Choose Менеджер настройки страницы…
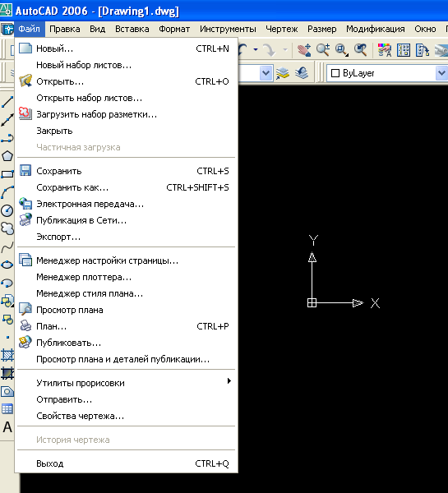This screenshot has width=448, height=493. 126,260
